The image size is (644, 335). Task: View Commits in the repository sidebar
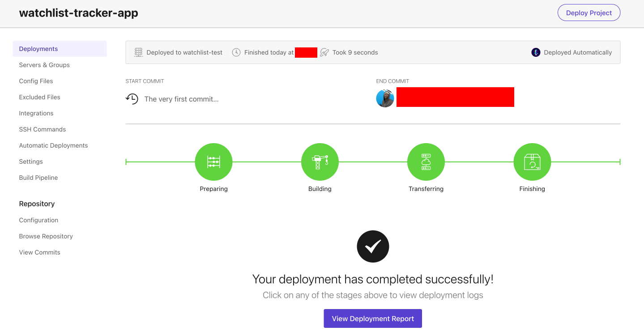coord(39,252)
